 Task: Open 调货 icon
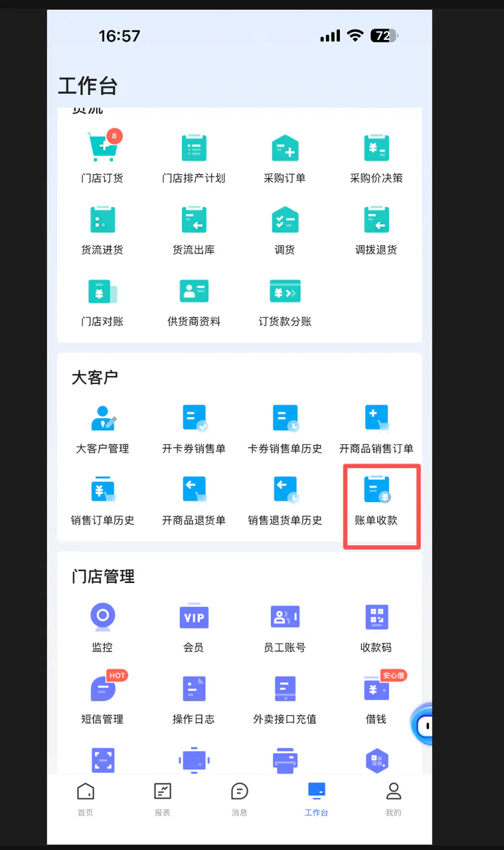pos(285,219)
